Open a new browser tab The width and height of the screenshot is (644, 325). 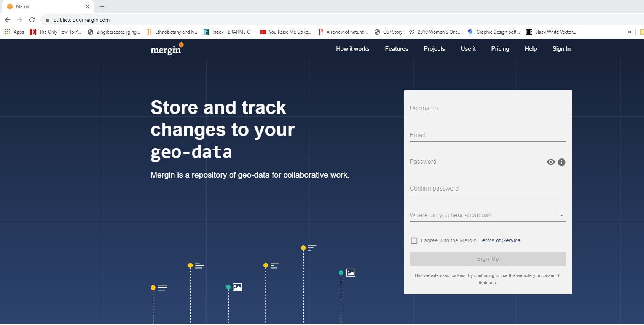coord(102,6)
